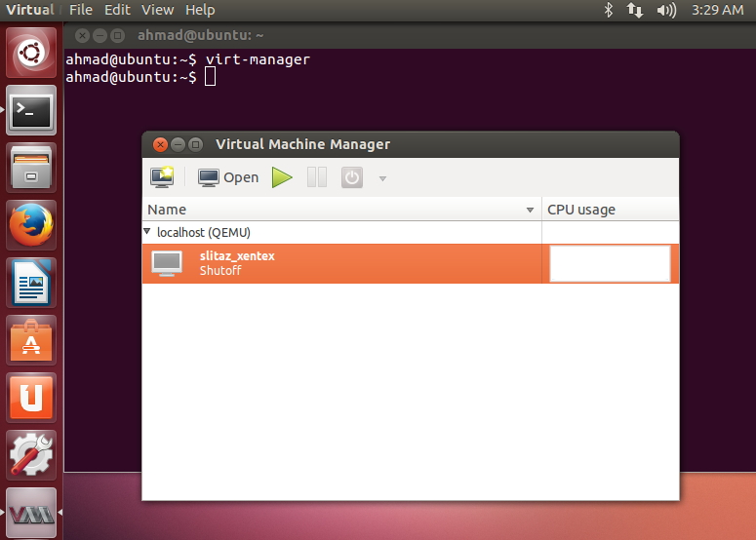Click the volume indicator in the top panel
Image resolution: width=756 pixels, height=540 pixels.
tap(666, 10)
